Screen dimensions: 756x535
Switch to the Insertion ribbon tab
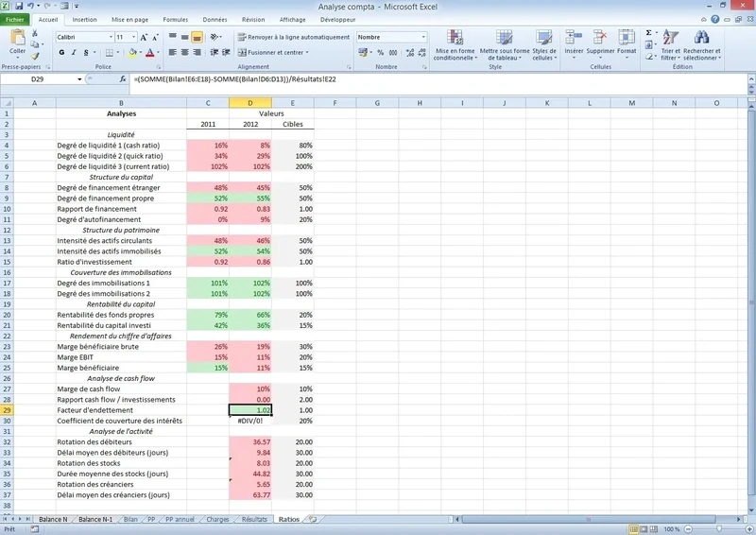point(84,20)
